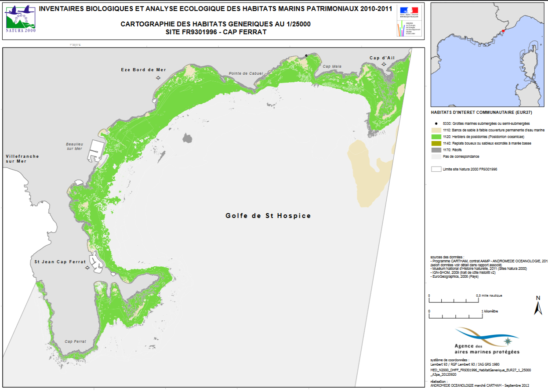This screenshot has width=548, height=392.
Task: Click the black marine cave dot on the map coast
Action: tap(306, 56)
